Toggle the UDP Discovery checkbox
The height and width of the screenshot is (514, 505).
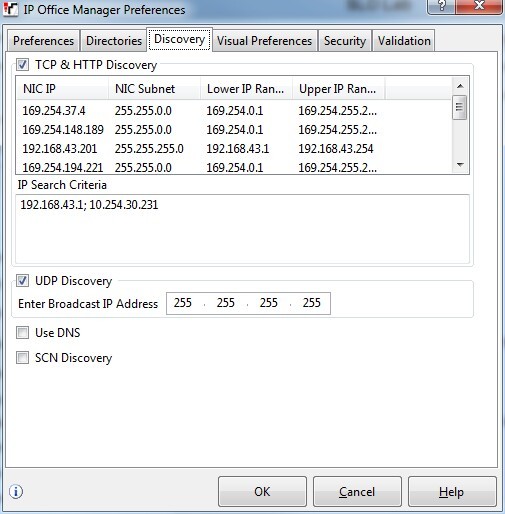22,281
